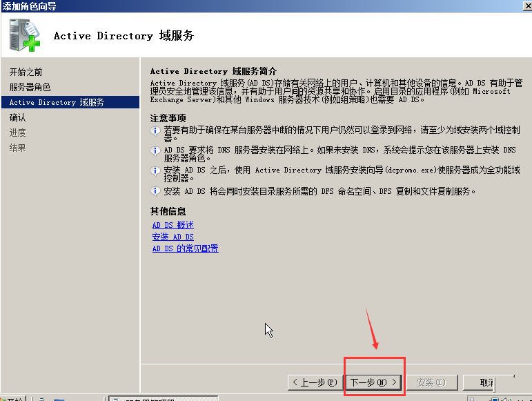Open the AD DS 的常见配置 link

(185, 248)
